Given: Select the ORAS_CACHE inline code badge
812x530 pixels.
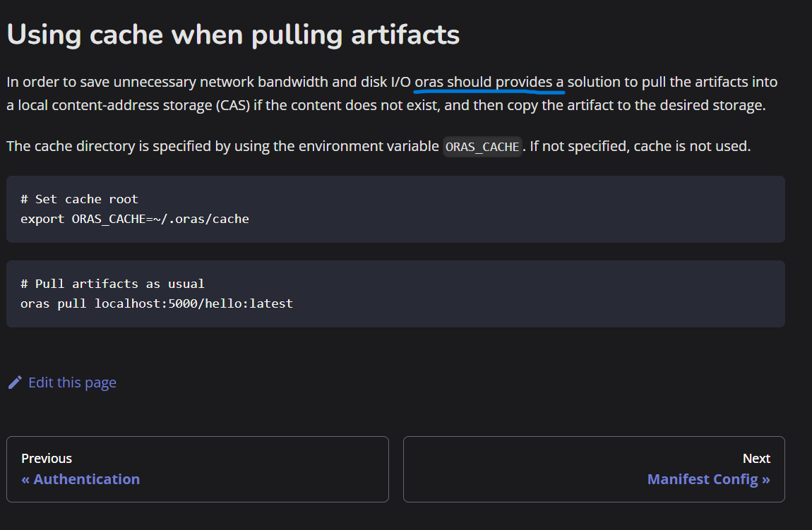Looking at the screenshot, I should pos(482,146).
